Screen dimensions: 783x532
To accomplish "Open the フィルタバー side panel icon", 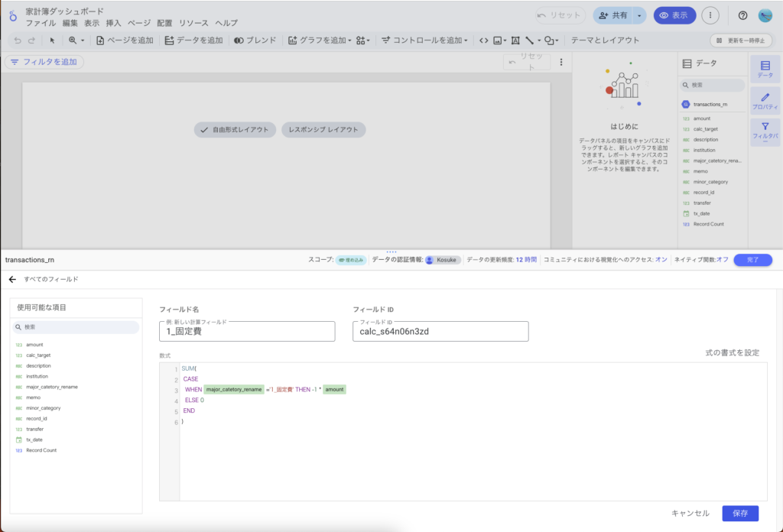I will coord(765,131).
